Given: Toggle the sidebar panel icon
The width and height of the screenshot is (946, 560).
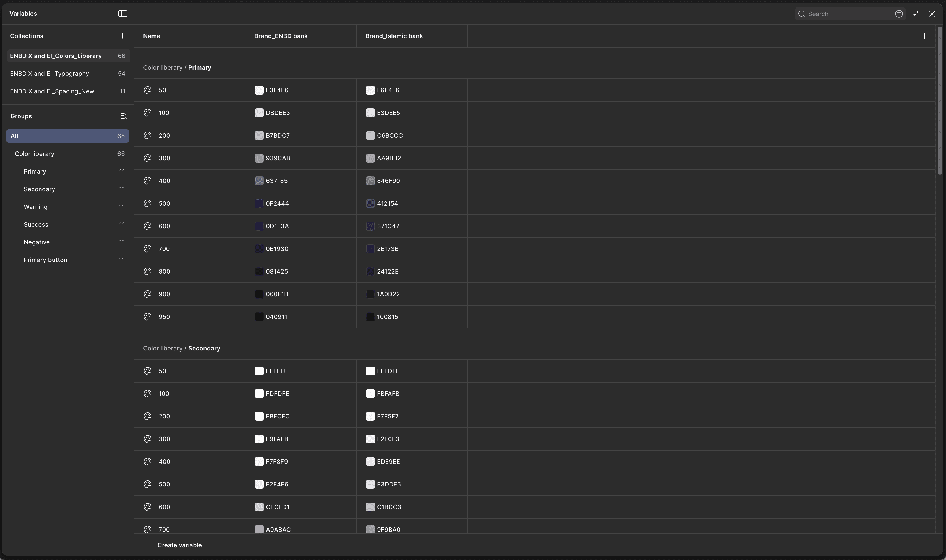Looking at the screenshot, I should (123, 14).
